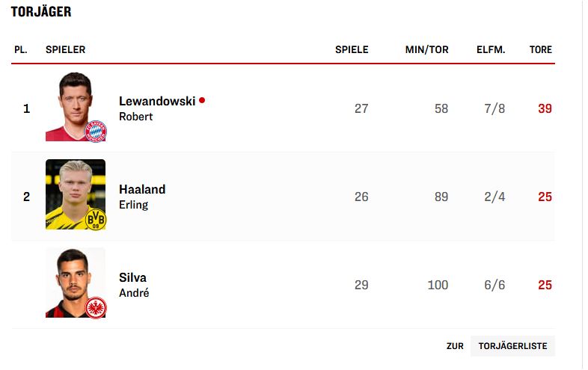Click the Min/Tor column header
Viewport: 588px width, 370px height.
(427, 50)
